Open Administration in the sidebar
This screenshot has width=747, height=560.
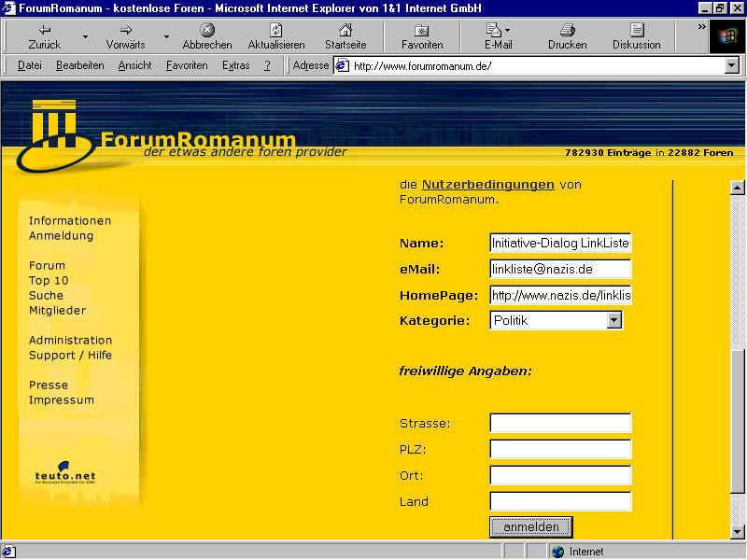pos(71,340)
